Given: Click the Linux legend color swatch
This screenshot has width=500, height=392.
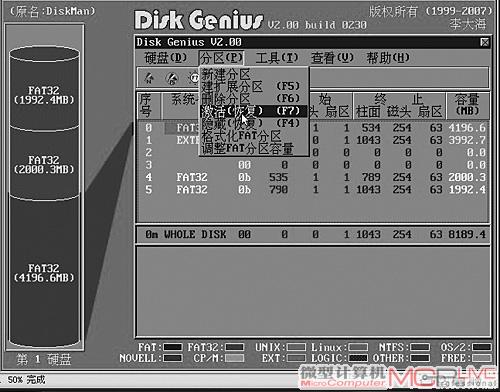Looking at the screenshot, I should (x=359, y=347).
